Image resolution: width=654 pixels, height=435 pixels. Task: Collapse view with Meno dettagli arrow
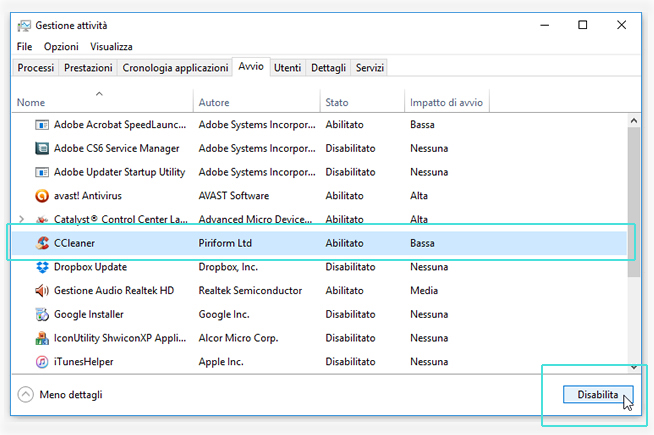25,395
